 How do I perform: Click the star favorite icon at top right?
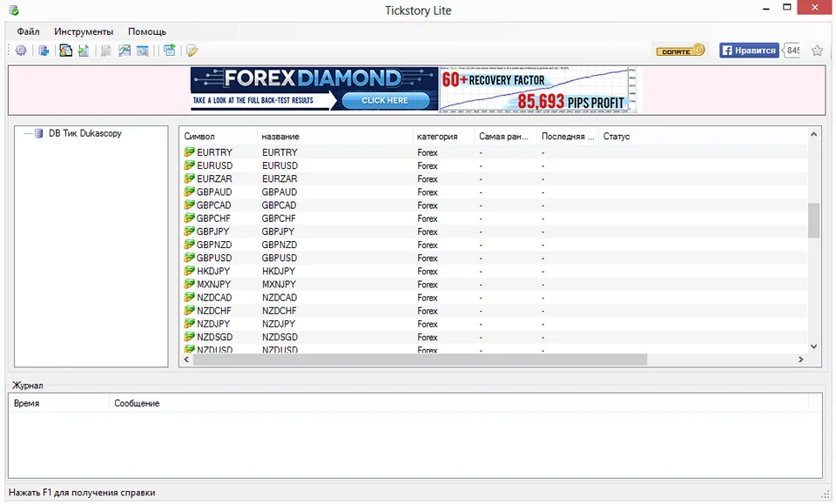[x=817, y=50]
